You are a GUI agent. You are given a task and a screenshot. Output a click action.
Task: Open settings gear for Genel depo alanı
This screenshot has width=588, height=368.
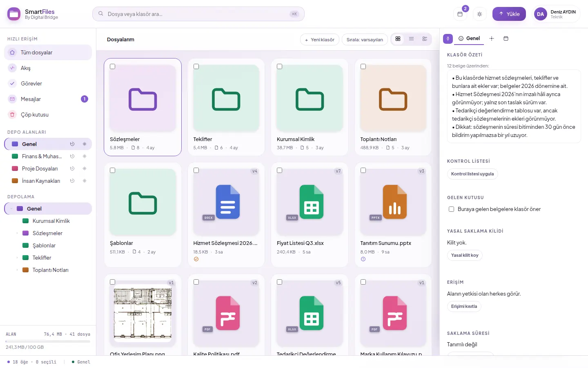[x=85, y=144]
